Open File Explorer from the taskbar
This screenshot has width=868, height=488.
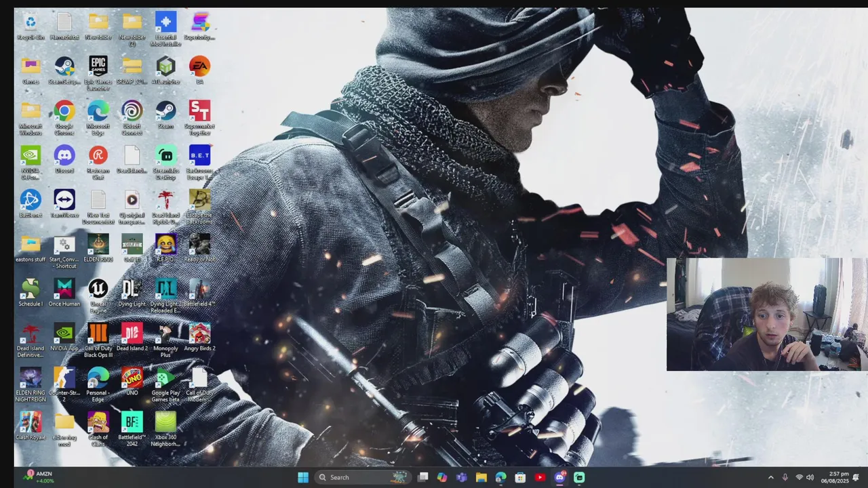point(481,477)
